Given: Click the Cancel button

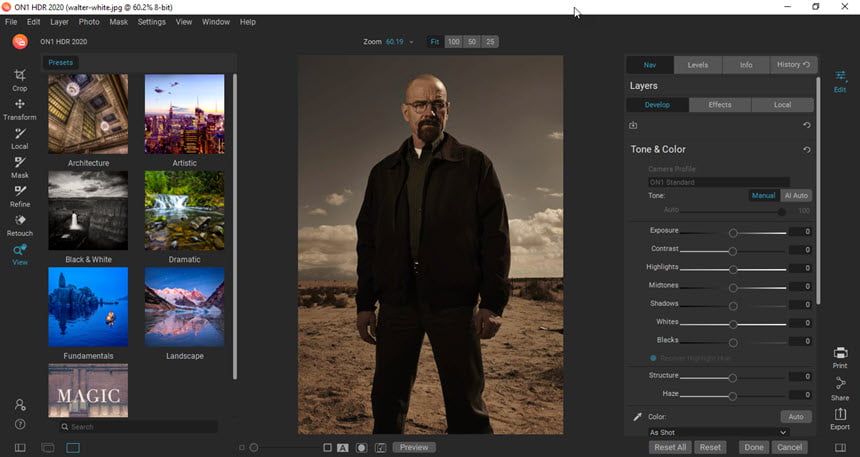Looking at the screenshot, I should [x=789, y=448].
